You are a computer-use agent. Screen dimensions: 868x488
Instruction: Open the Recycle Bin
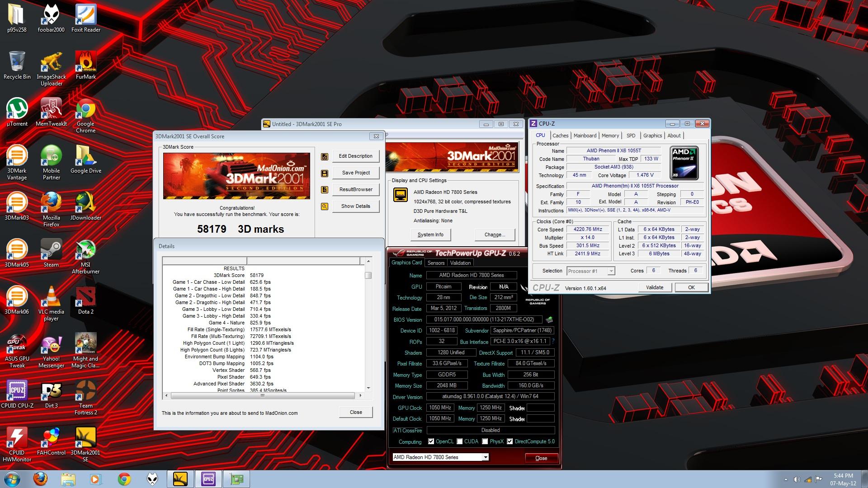(x=17, y=65)
